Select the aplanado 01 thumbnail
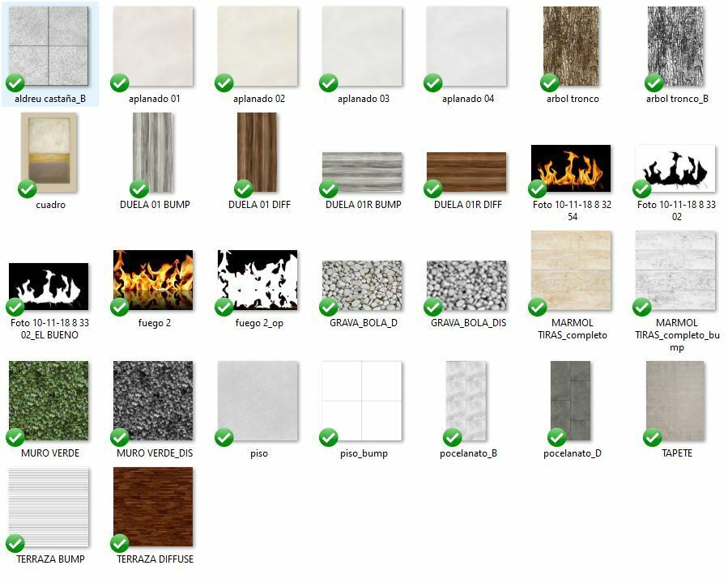 pos(153,46)
